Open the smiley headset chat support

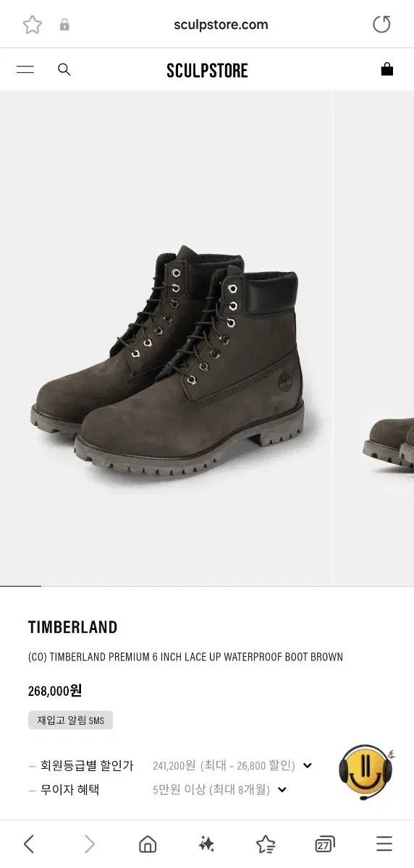tap(367, 773)
